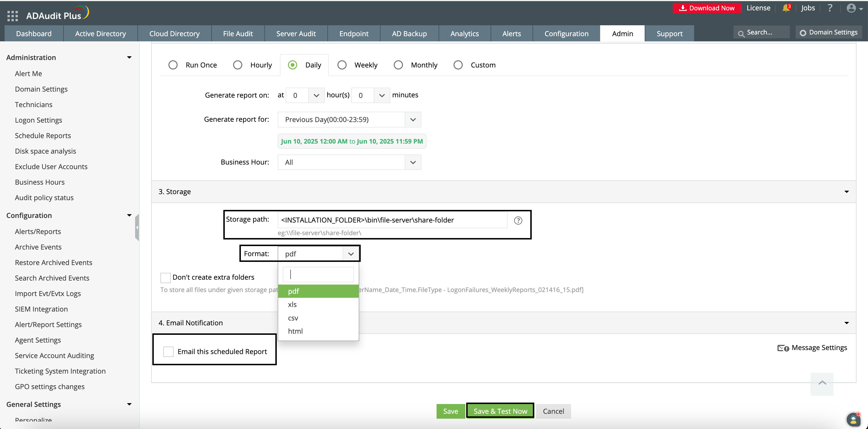868x429 pixels.
Task: Click the Domain Settings gear button
Action: coord(829,33)
